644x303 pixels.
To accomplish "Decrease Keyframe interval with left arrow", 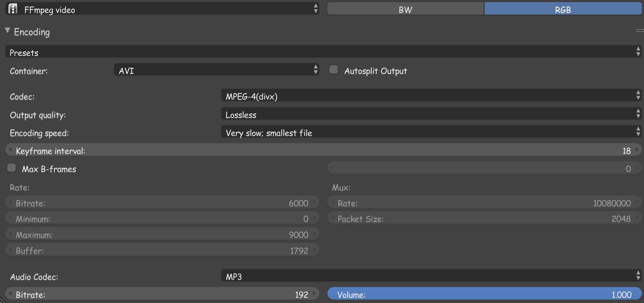I will 10,150.
